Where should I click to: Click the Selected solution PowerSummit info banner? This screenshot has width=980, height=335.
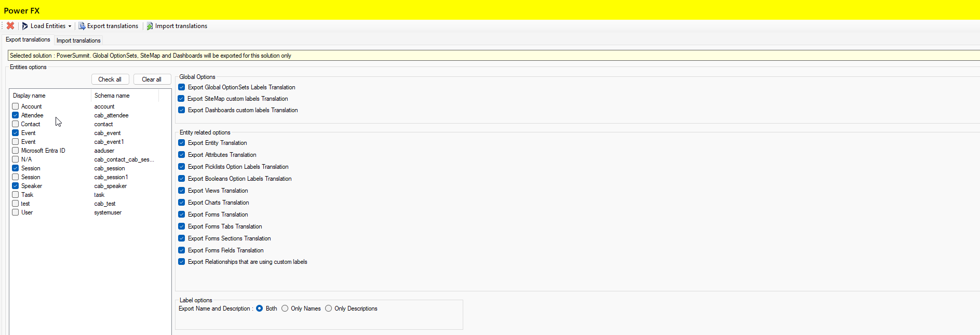pyautogui.click(x=493, y=56)
